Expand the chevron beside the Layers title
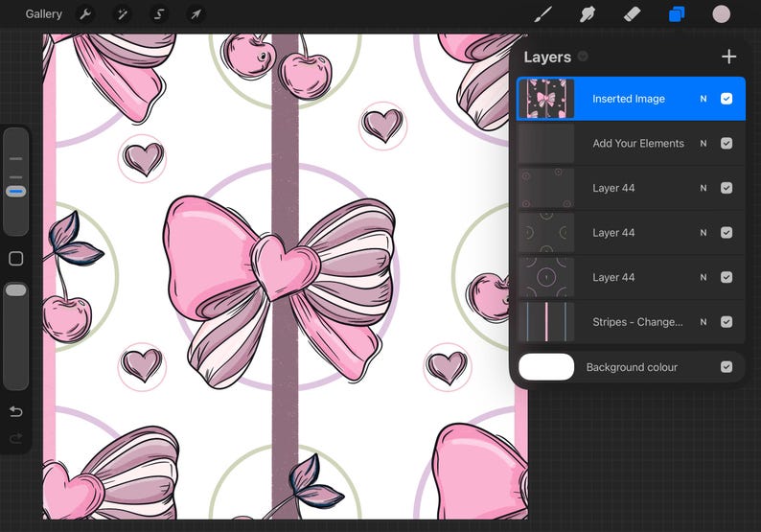Screen dimensions: 761x532 [583, 57]
